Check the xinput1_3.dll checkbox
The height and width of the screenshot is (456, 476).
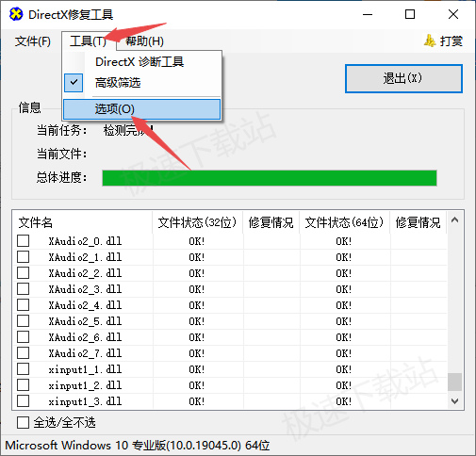pyautogui.click(x=24, y=401)
